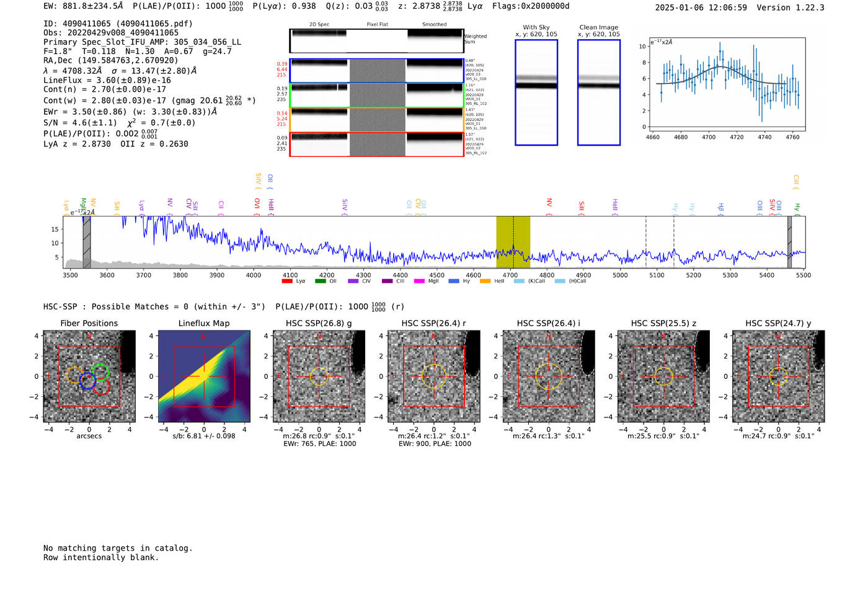This screenshot has width=868, height=591.
Task: Click the Flags:0x2000000d text
Action: 531,6
